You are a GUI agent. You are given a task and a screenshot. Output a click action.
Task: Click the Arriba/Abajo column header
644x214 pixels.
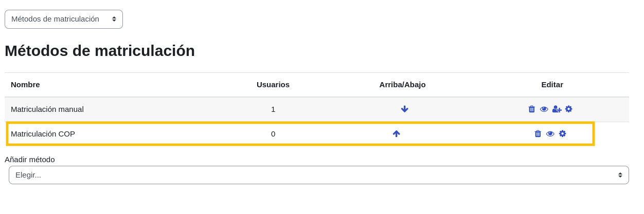(x=402, y=85)
